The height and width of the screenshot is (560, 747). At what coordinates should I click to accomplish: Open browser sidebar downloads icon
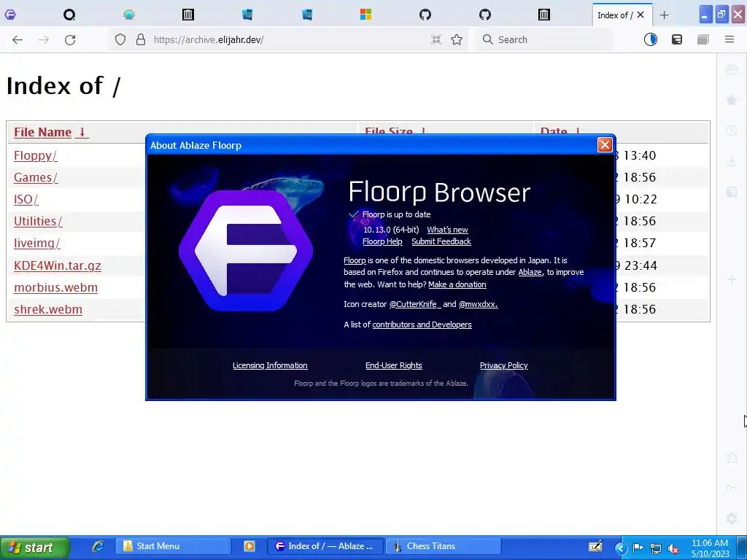point(732,161)
